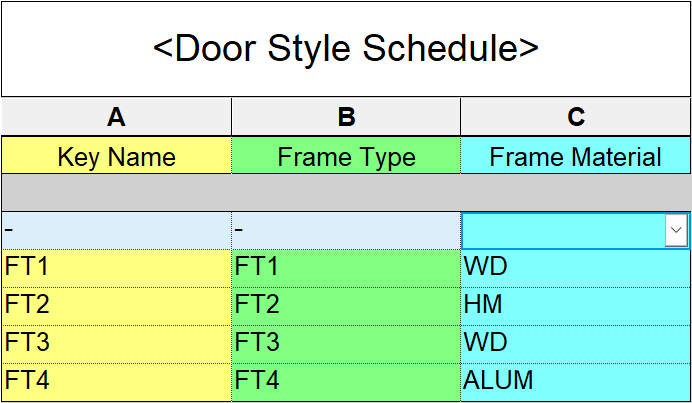Click the gray blank row under headers

tap(346, 192)
